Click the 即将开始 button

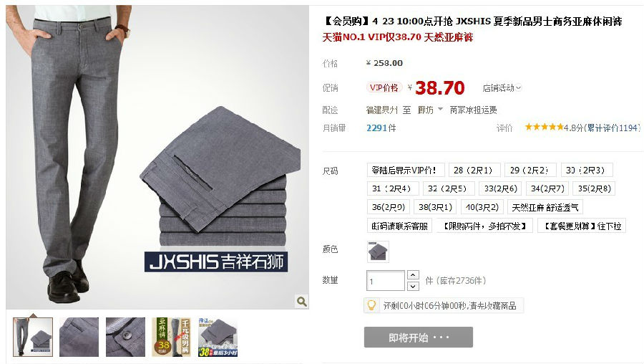click(x=418, y=337)
